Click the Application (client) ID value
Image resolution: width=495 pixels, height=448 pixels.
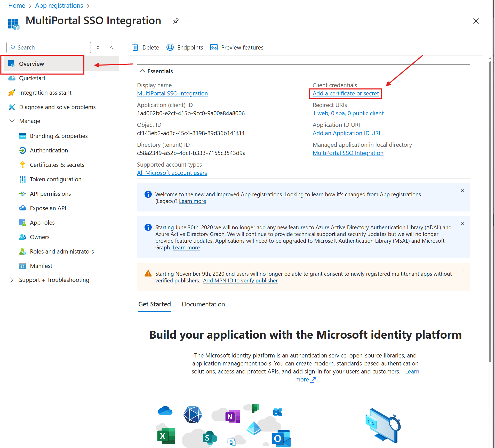click(191, 113)
